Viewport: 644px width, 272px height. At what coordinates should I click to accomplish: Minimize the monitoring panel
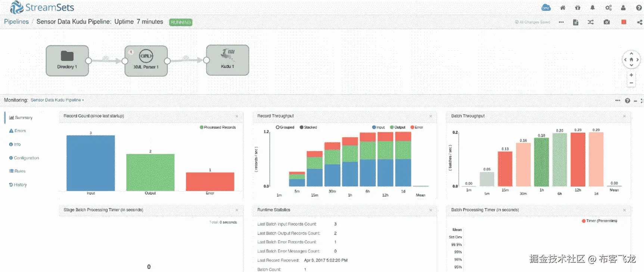coord(635,101)
